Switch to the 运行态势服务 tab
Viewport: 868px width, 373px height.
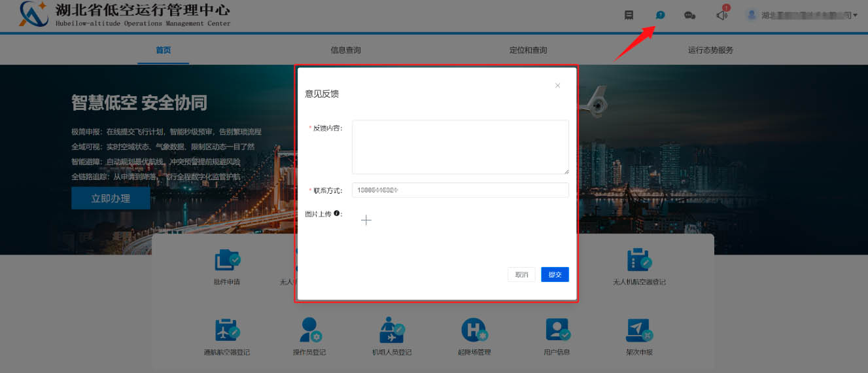[710, 50]
